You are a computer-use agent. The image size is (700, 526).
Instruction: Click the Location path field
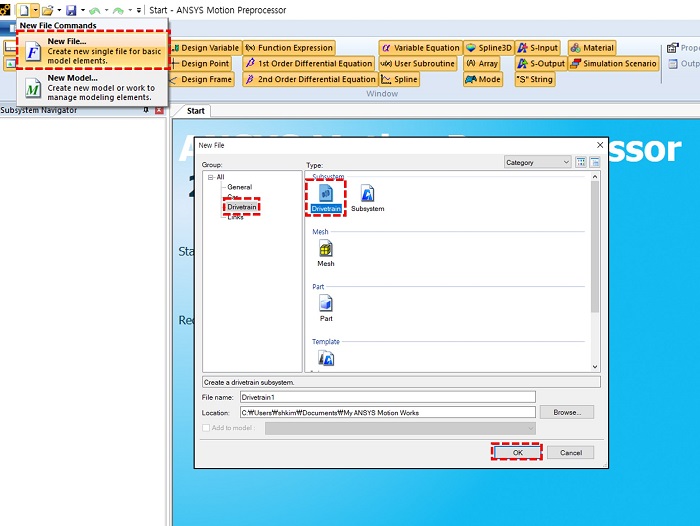tap(388, 413)
